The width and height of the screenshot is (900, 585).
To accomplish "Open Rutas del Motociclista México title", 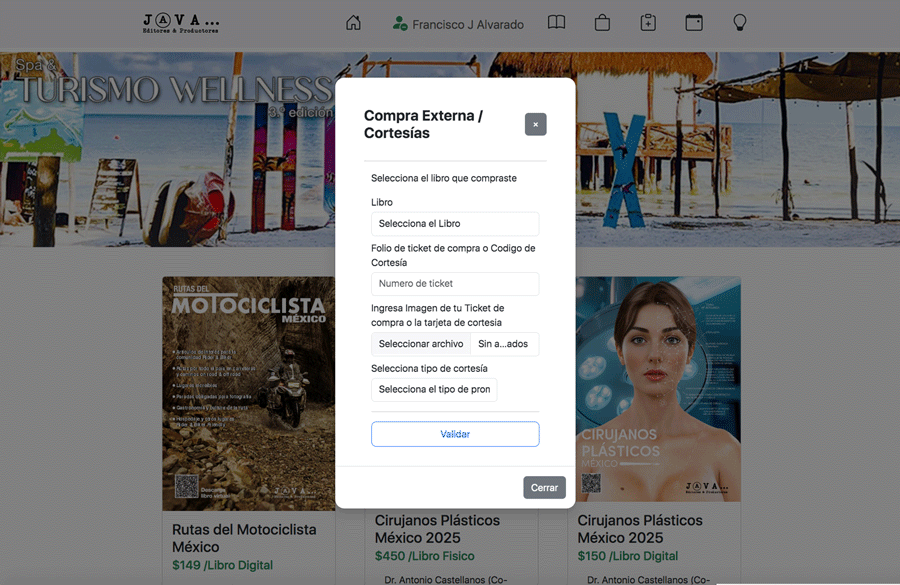I will pos(244,538).
